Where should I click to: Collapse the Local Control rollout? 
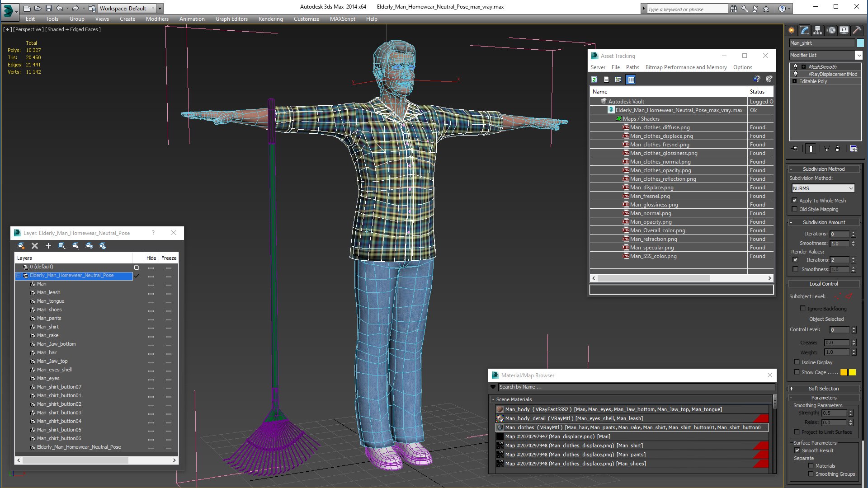823,284
